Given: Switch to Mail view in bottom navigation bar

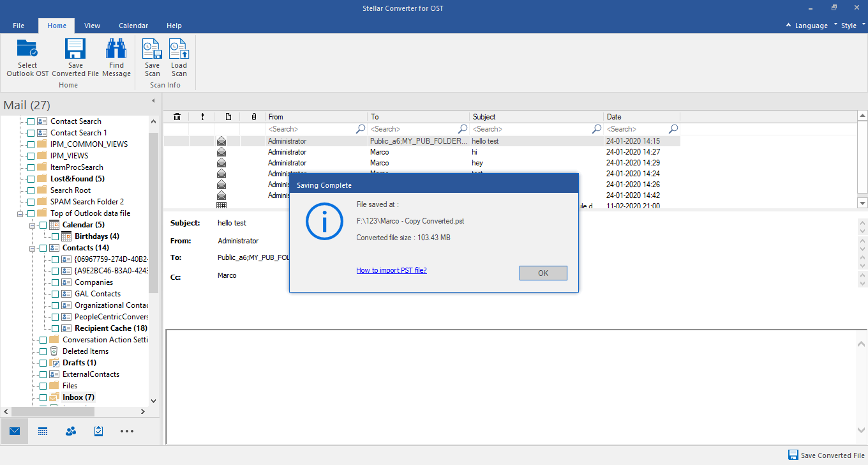Looking at the screenshot, I should click(x=15, y=431).
